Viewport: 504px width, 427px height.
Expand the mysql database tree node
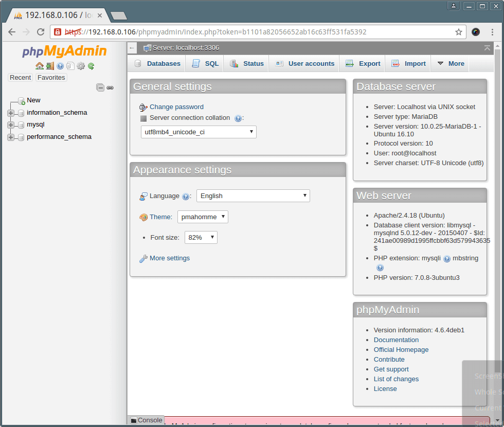pos(11,125)
